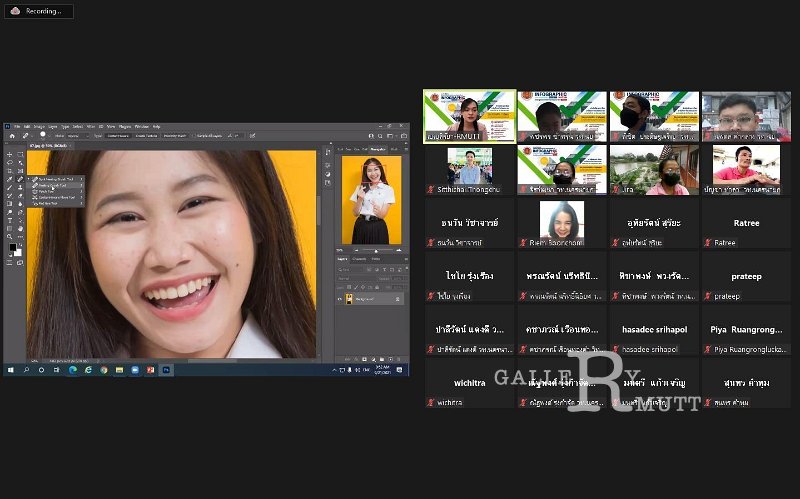The height and width of the screenshot is (499, 800).
Task: Select the Move tool in Photoshop toolbar
Action: (9, 154)
